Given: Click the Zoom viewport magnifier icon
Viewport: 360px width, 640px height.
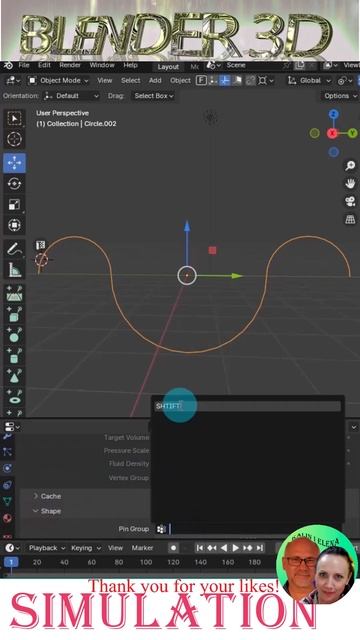Looking at the screenshot, I should (x=350, y=165).
